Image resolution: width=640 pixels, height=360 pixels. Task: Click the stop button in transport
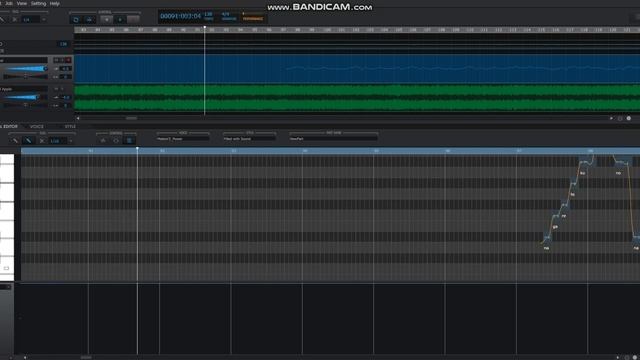[x=107, y=20]
